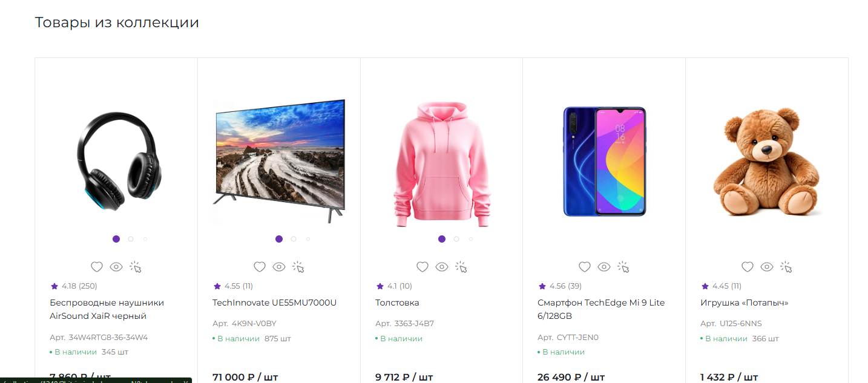Favorite the Толстовка hoodie via heart icon

pos(422,267)
